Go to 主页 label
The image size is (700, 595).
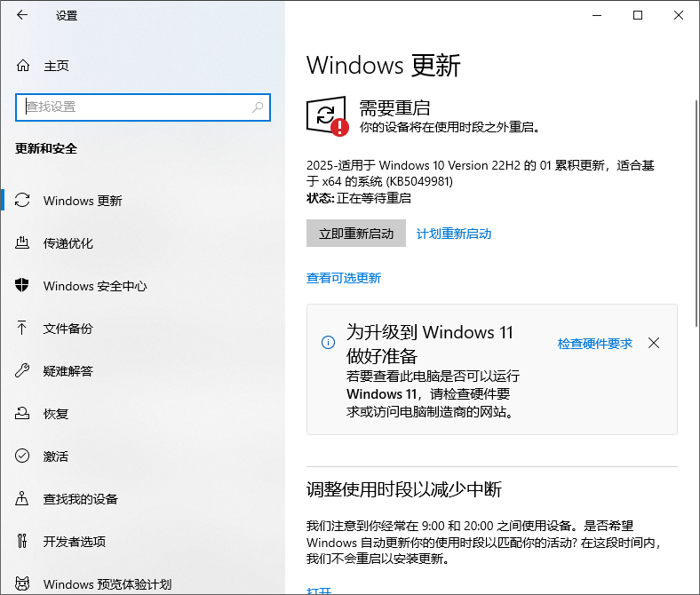coord(56,66)
